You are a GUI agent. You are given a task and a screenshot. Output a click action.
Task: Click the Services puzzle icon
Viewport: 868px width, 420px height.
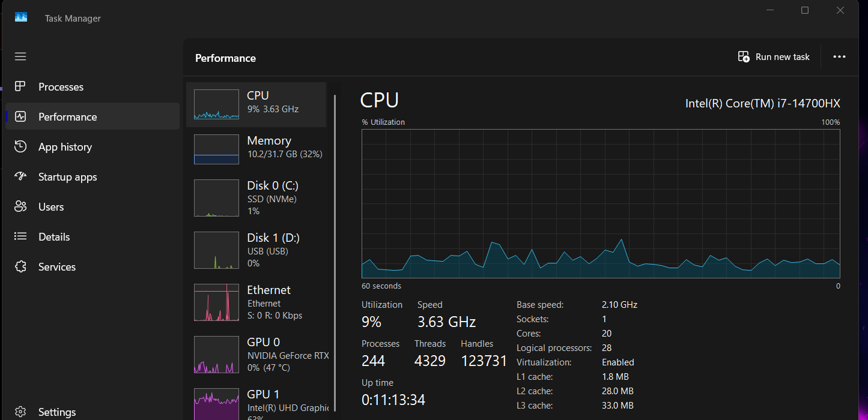(20, 266)
